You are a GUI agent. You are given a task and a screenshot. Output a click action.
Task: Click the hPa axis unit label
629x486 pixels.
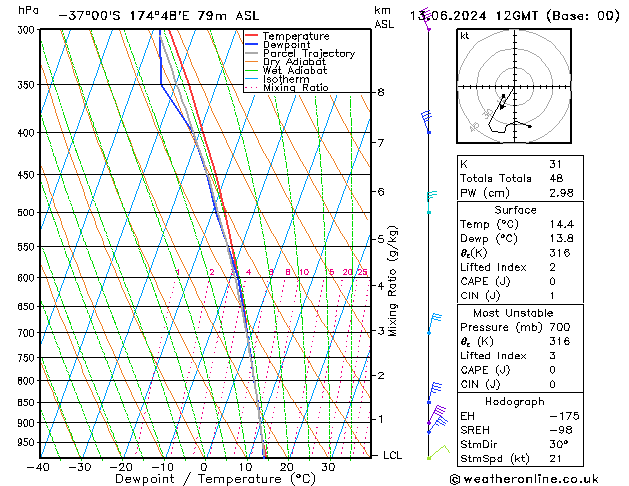(x=28, y=10)
